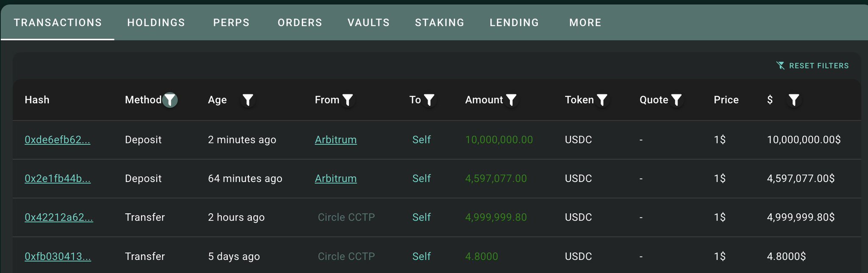Switch to the Holdings tab
Viewport: 868px width, 273px height.
tap(156, 22)
